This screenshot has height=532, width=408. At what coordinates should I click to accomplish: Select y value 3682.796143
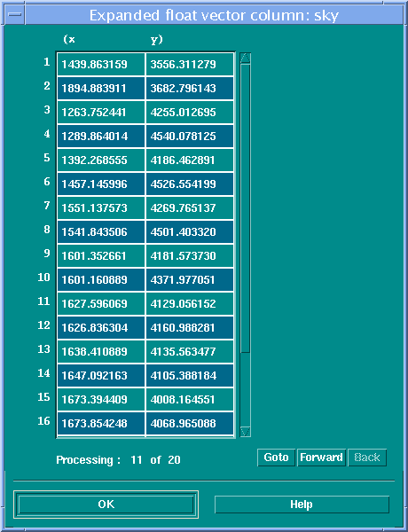[190, 89]
